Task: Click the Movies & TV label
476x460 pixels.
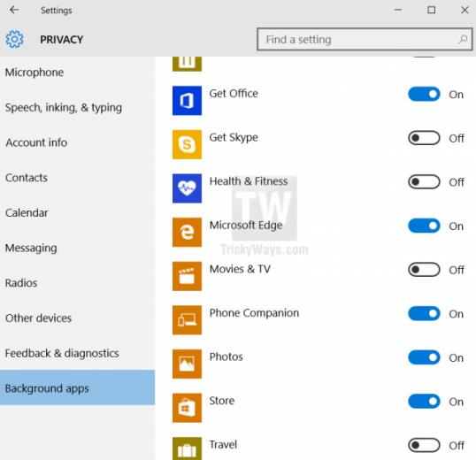Action: pyautogui.click(x=240, y=269)
